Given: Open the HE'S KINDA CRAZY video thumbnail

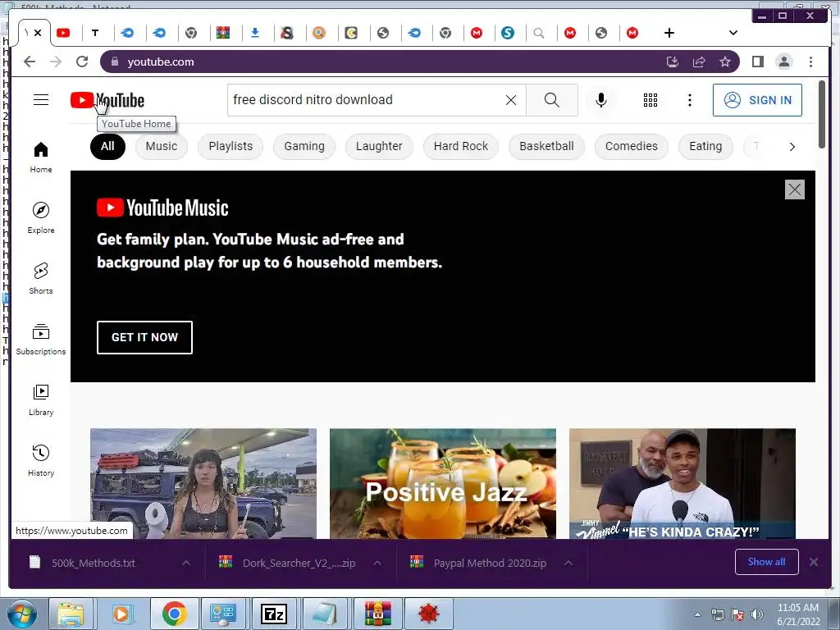Looking at the screenshot, I should (x=682, y=484).
